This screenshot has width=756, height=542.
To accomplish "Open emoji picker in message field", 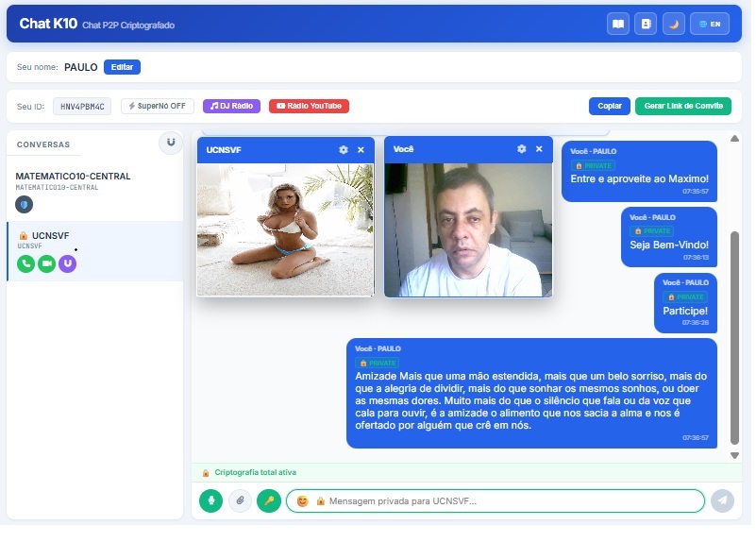I will (x=303, y=500).
